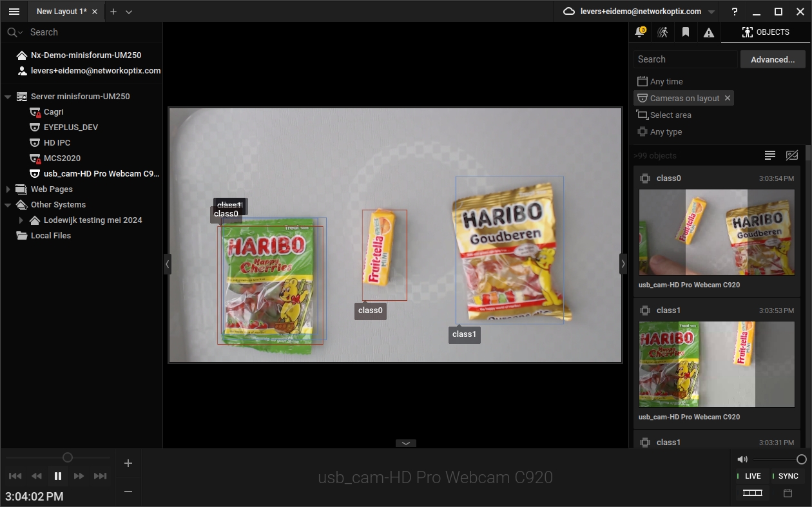Toggle object preview information visibility
The height and width of the screenshot is (507, 812).
[792, 155]
